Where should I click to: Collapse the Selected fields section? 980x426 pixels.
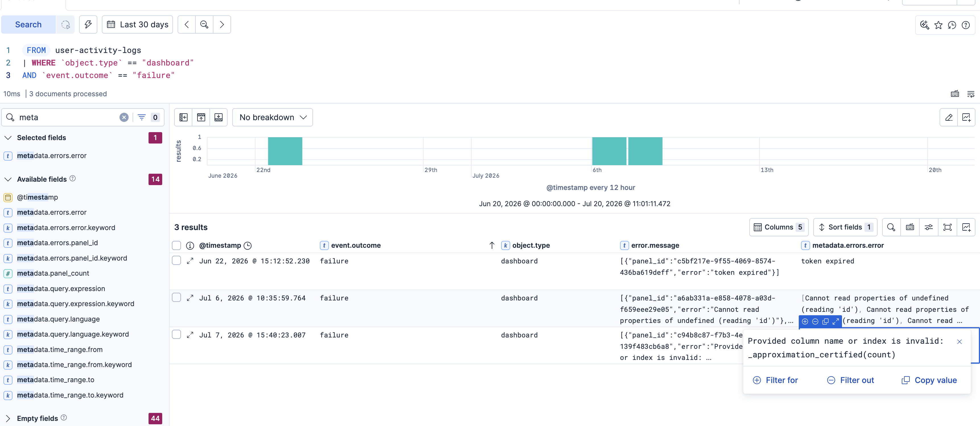click(8, 138)
